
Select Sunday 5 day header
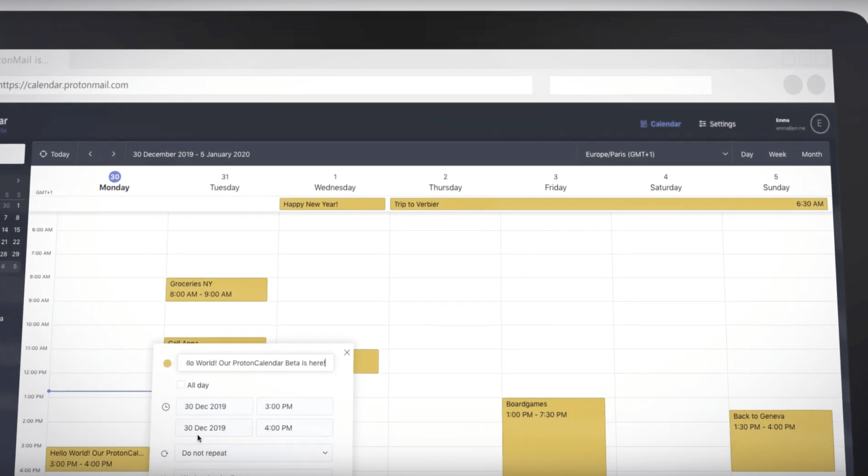pyautogui.click(x=776, y=182)
